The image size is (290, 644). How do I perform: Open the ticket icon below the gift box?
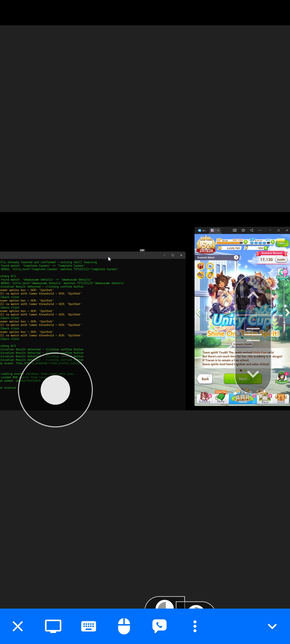pyautogui.click(x=201, y=275)
